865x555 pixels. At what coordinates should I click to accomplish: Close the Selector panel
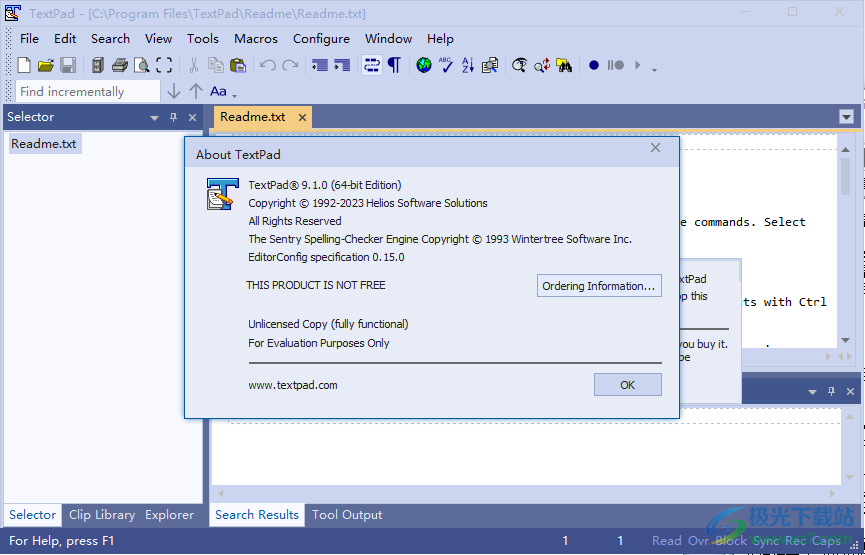(x=193, y=117)
